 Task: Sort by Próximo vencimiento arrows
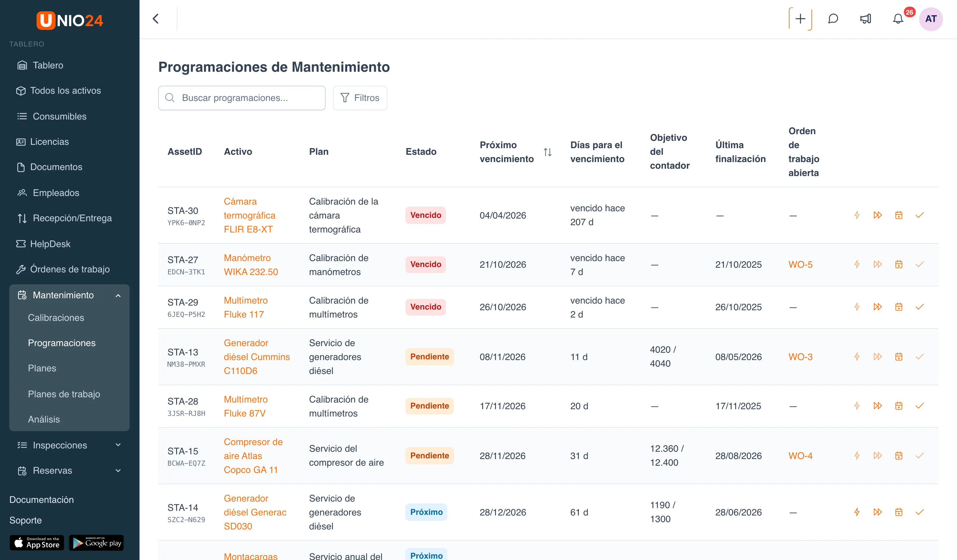coord(547,152)
